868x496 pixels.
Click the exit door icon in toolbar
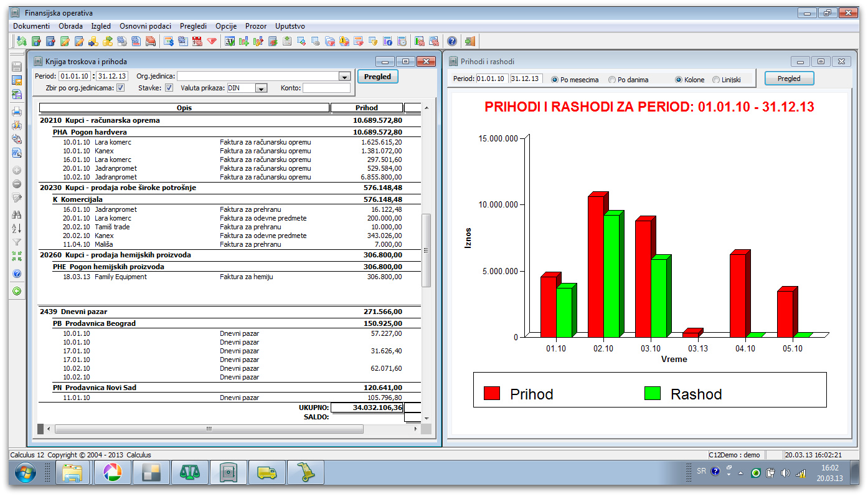pyautogui.click(x=469, y=41)
